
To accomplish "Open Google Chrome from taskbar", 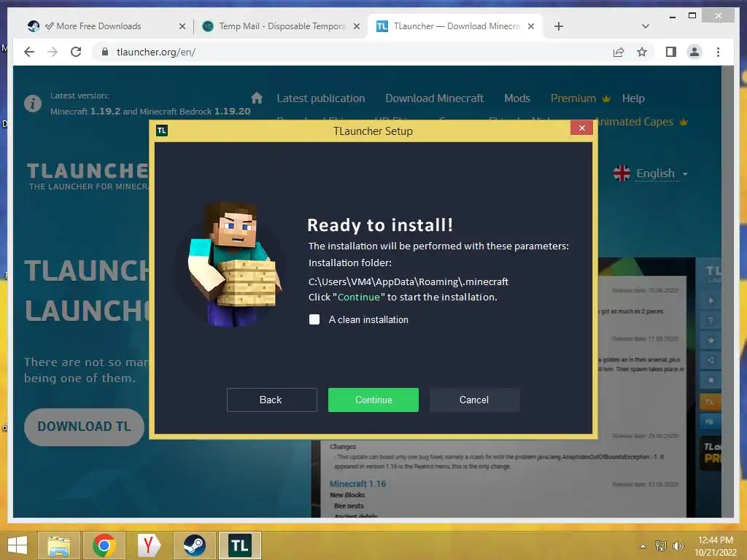I will pos(104,545).
